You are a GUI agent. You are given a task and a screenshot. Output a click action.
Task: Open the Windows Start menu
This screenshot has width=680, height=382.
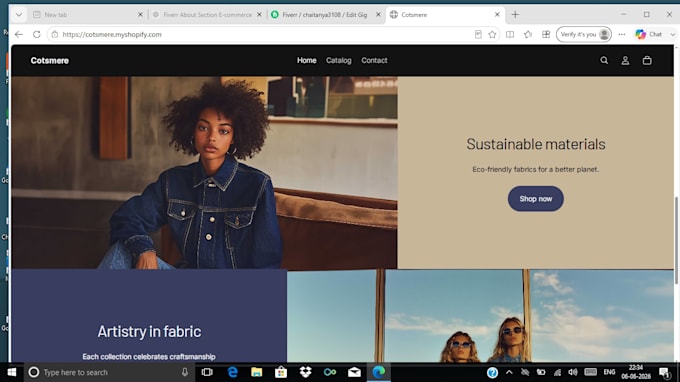click(x=12, y=372)
